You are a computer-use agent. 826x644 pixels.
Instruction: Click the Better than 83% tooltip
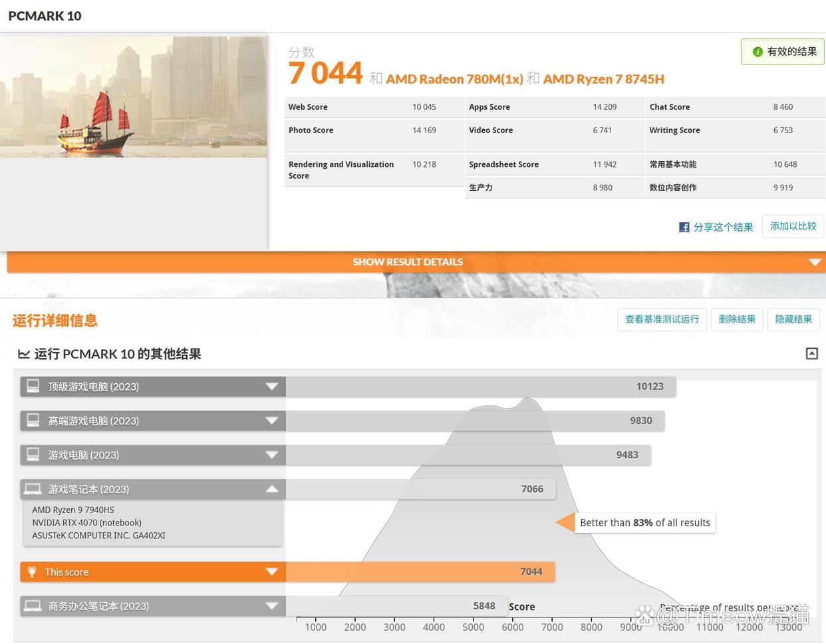644,523
